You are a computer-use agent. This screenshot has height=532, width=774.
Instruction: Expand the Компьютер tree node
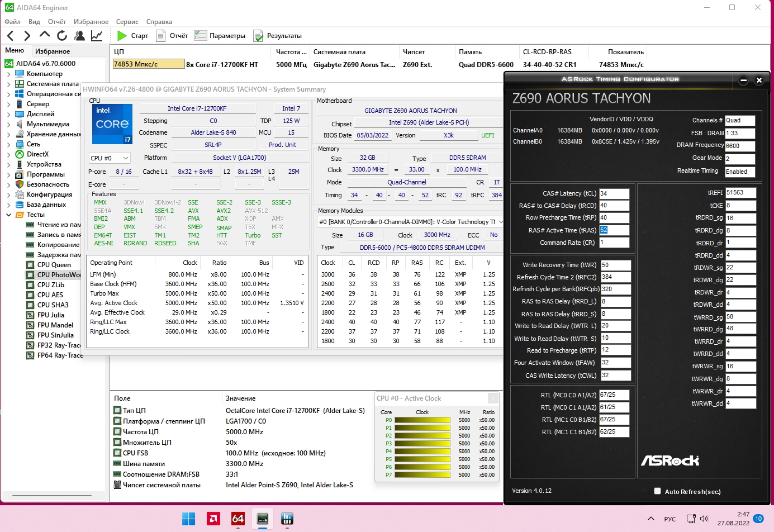click(9, 74)
